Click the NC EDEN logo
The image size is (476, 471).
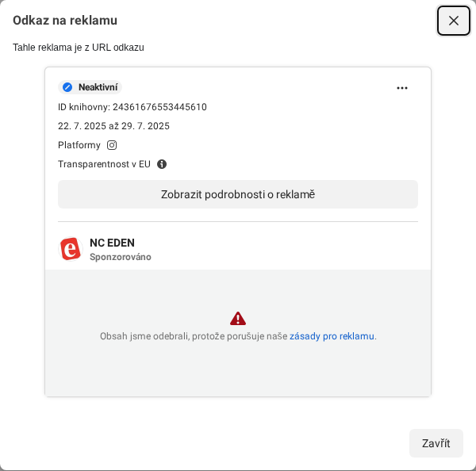(x=71, y=249)
